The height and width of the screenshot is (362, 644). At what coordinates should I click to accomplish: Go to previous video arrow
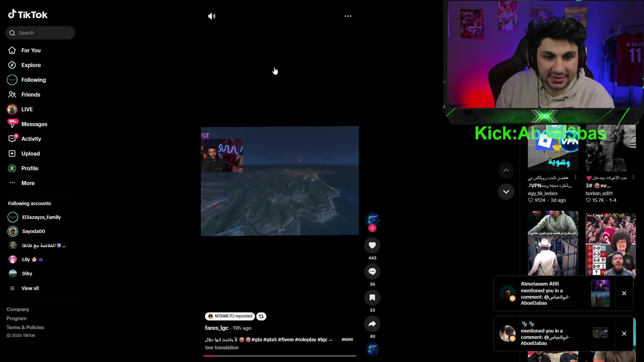point(506,170)
